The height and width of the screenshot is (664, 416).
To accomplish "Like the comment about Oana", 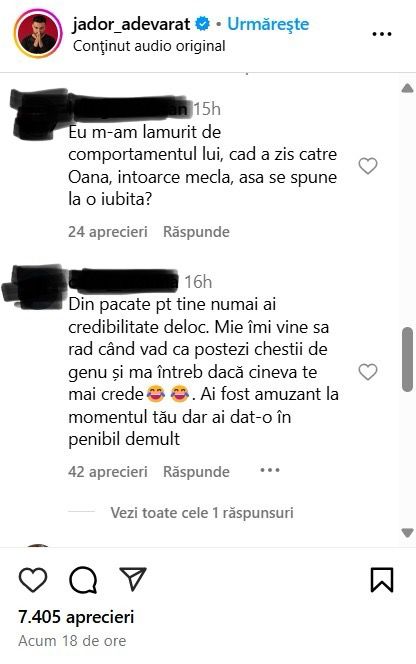I will [368, 166].
